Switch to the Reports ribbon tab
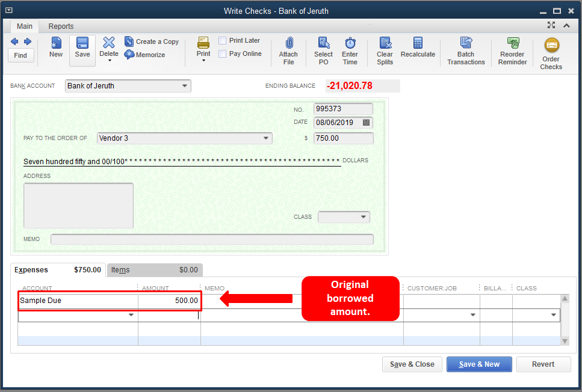Viewport: 582px width, 392px height. point(61,26)
